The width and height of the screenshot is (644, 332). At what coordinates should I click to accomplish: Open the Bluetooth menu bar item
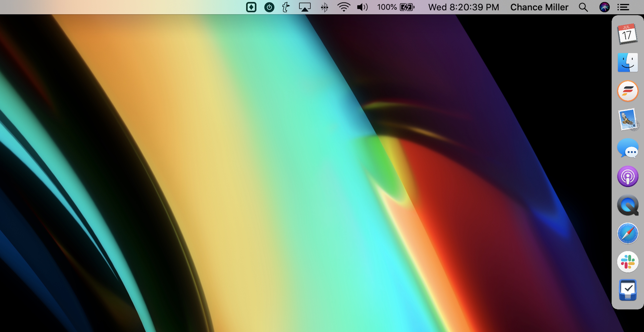(324, 7)
